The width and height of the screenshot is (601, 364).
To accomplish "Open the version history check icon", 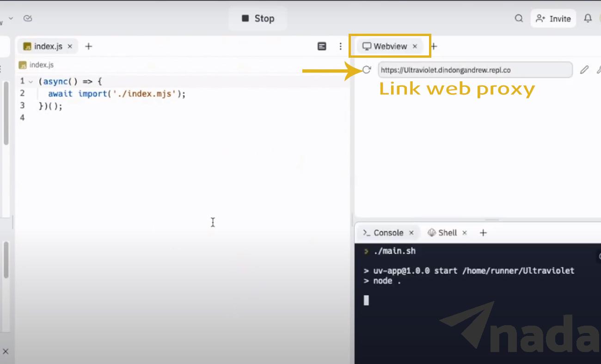I will (27, 18).
